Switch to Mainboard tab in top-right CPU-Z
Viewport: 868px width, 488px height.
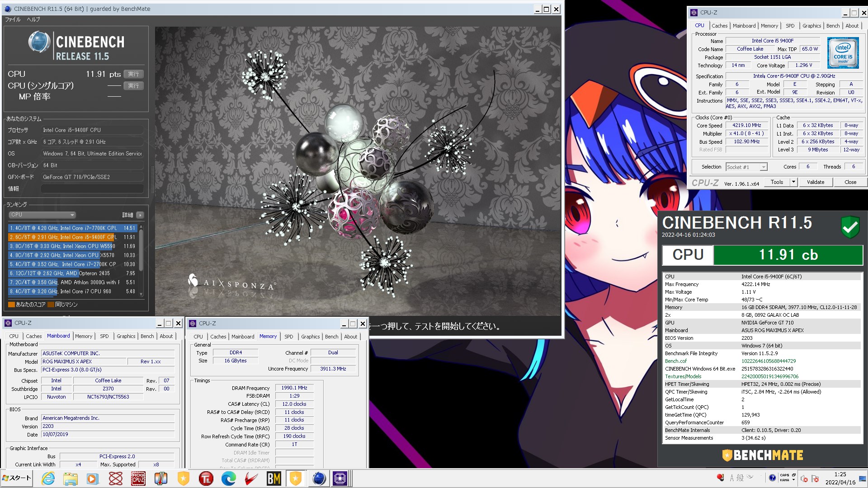point(744,26)
